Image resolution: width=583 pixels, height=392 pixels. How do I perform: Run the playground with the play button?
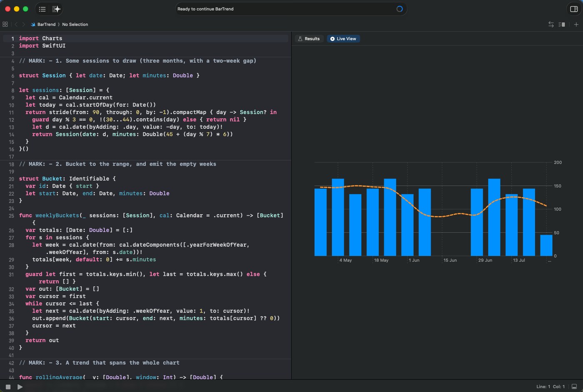(x=20, y=387)
